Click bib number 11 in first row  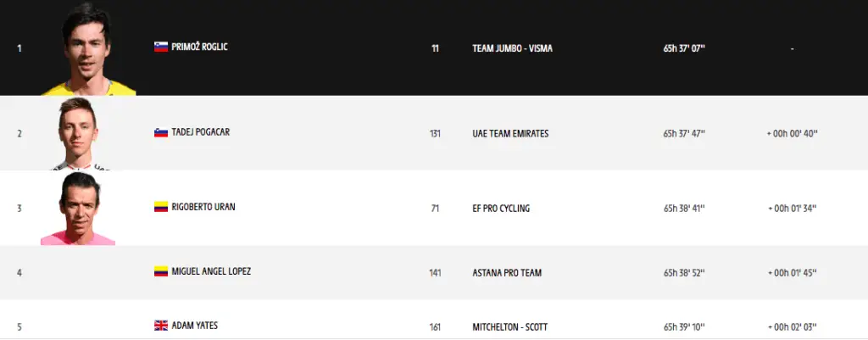click(x=435, y=48)
